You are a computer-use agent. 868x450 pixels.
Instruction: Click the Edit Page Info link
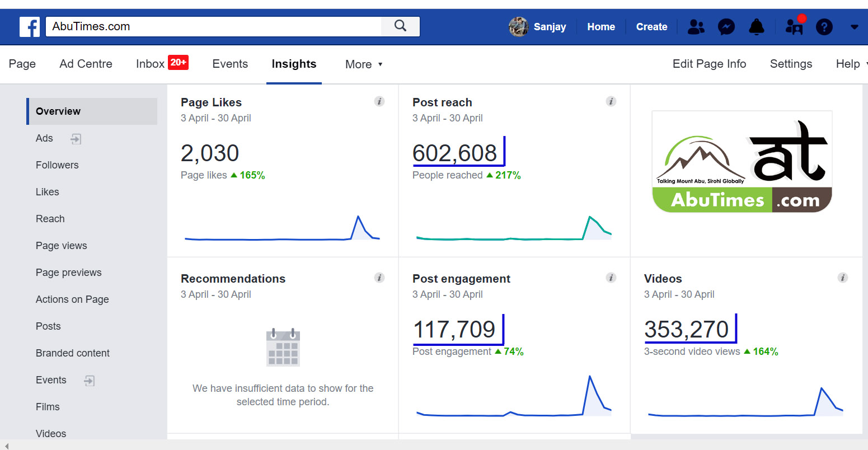tap(709, 64)
